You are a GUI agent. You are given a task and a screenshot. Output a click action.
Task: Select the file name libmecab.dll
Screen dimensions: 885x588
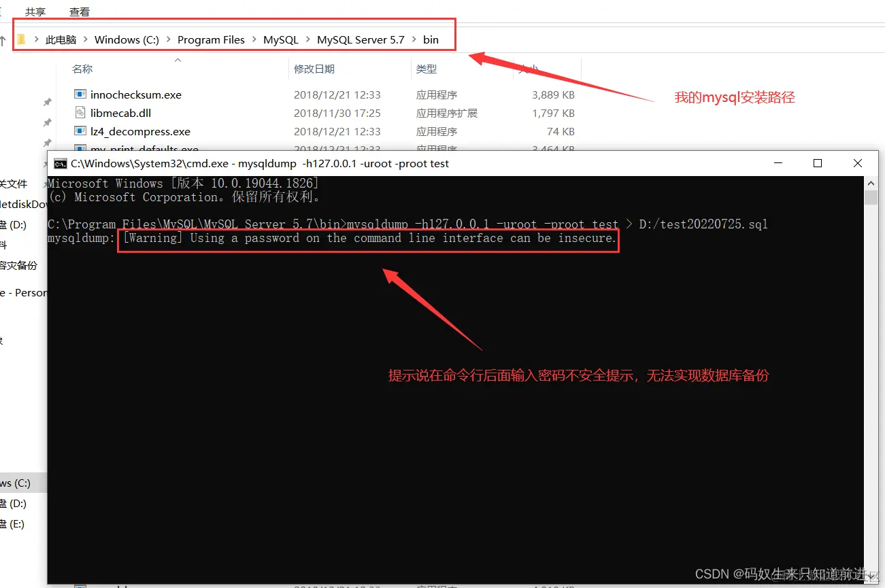(121, 114)
